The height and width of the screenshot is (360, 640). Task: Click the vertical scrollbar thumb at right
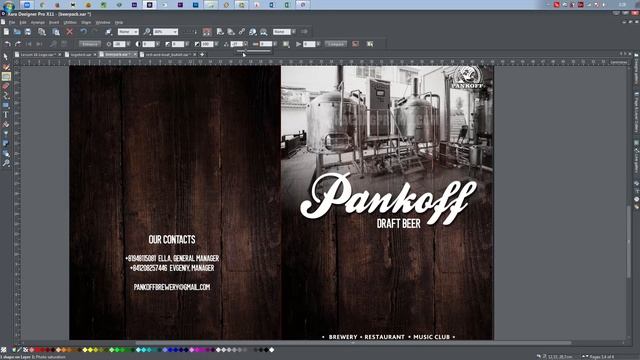[x=629, y=242]
